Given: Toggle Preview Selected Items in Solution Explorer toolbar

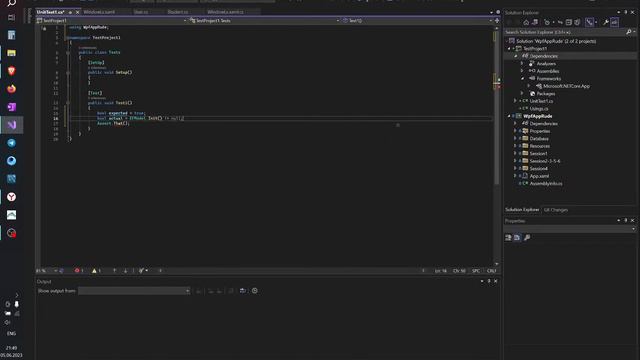Looking at the screenshot, I should 614,22.
